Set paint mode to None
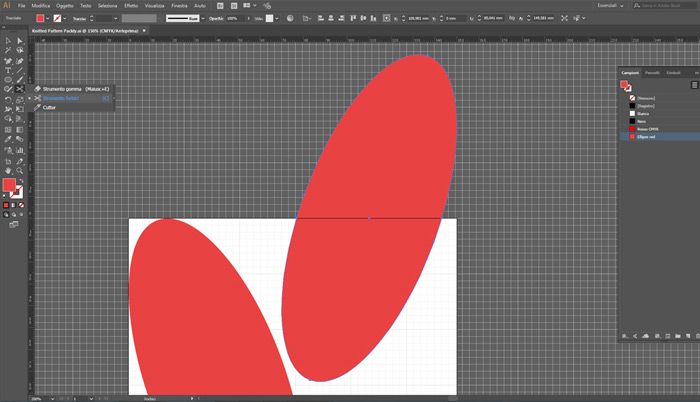This screenshot has height=402, width=700. [21, 205]
